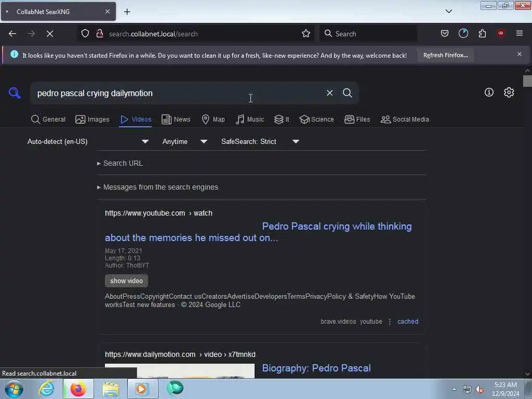Stop loading the page
Viewport: 532px width, 399px height.
tap(49, 34)
